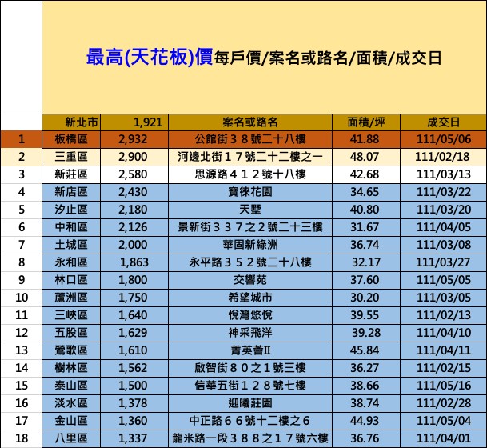
Task: Click the date 111/05/06
Action: pos(443,139)
